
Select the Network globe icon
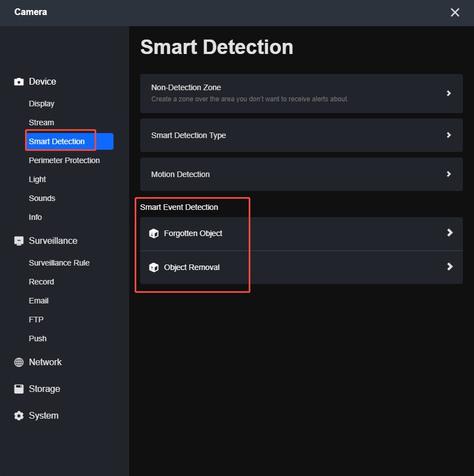tap(18, 362)
